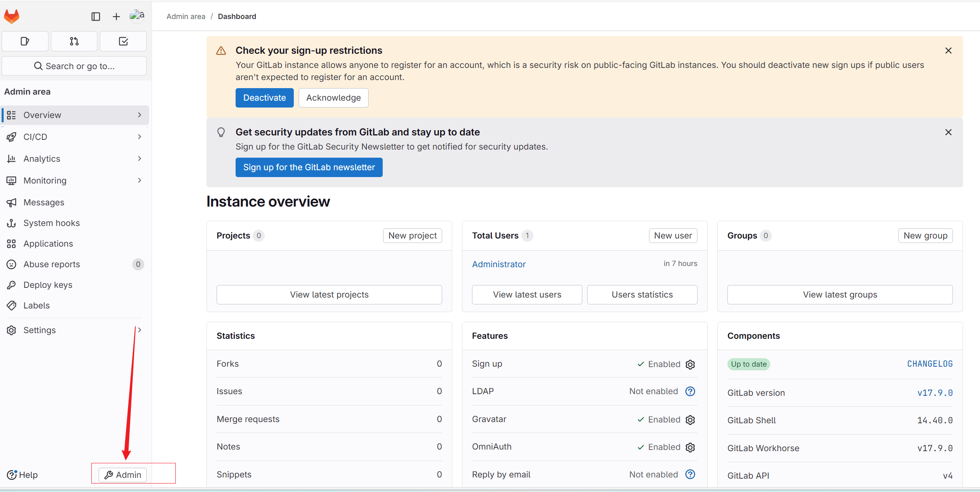
Task: Click the Search or go to field
Action: pos(74,66)
